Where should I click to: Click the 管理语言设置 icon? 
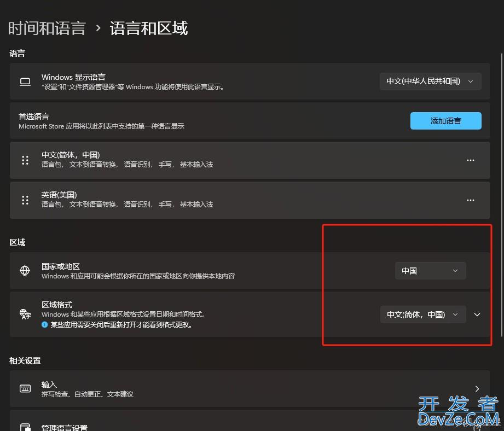click(x=25, y=427)
